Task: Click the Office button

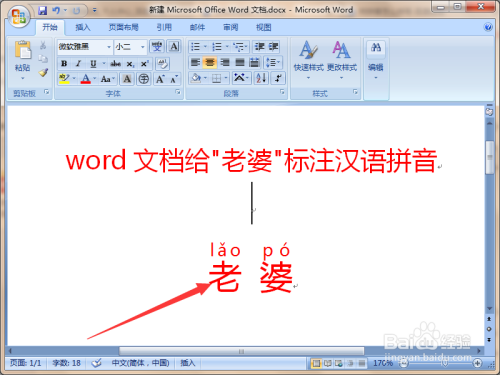Action: point(18,17)
